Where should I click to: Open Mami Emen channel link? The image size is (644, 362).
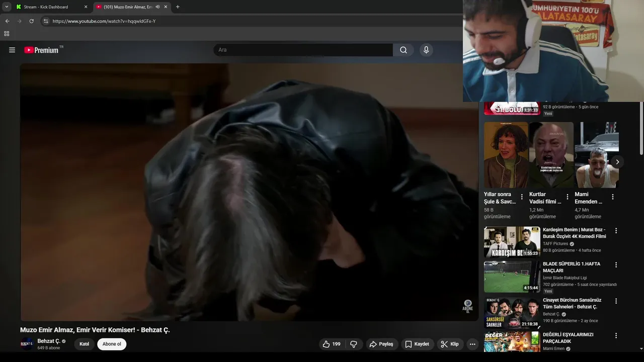point(553,348)
